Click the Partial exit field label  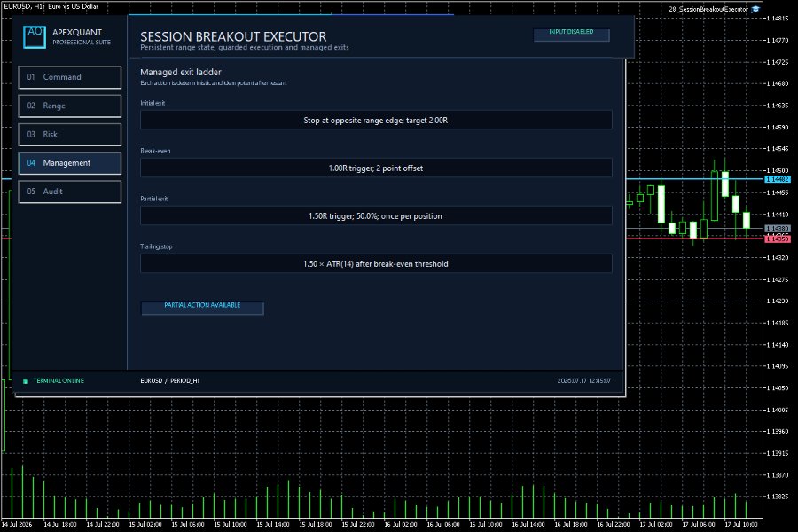[153, 199]
